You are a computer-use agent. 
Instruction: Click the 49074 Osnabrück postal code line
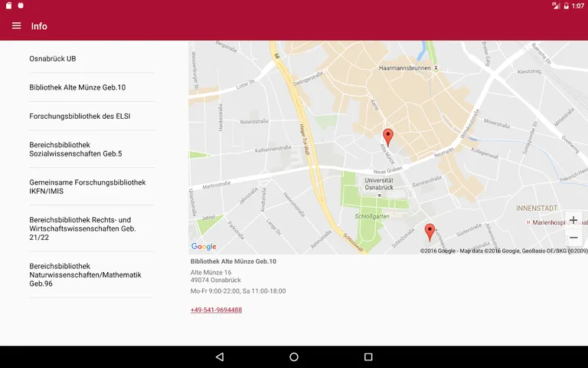[x=216, y=280]
